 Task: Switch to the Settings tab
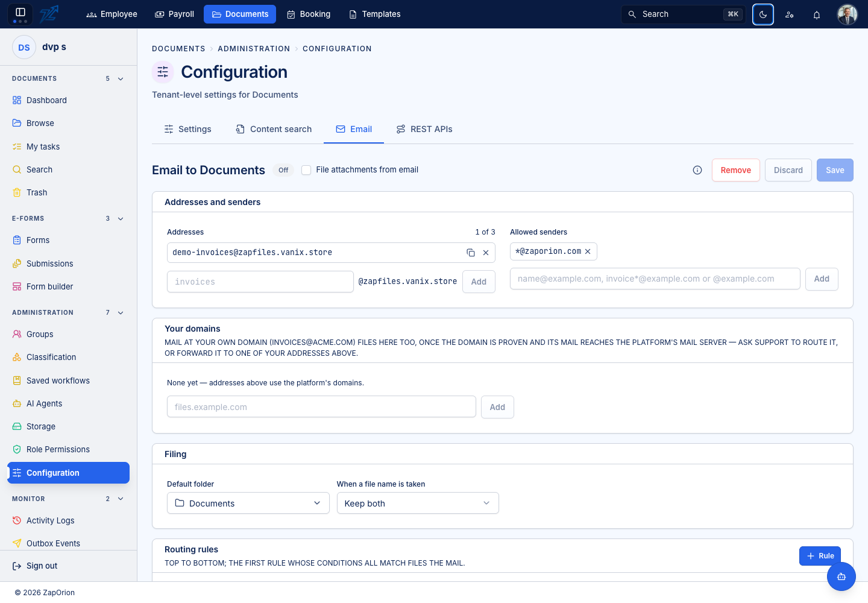point(187,129)
